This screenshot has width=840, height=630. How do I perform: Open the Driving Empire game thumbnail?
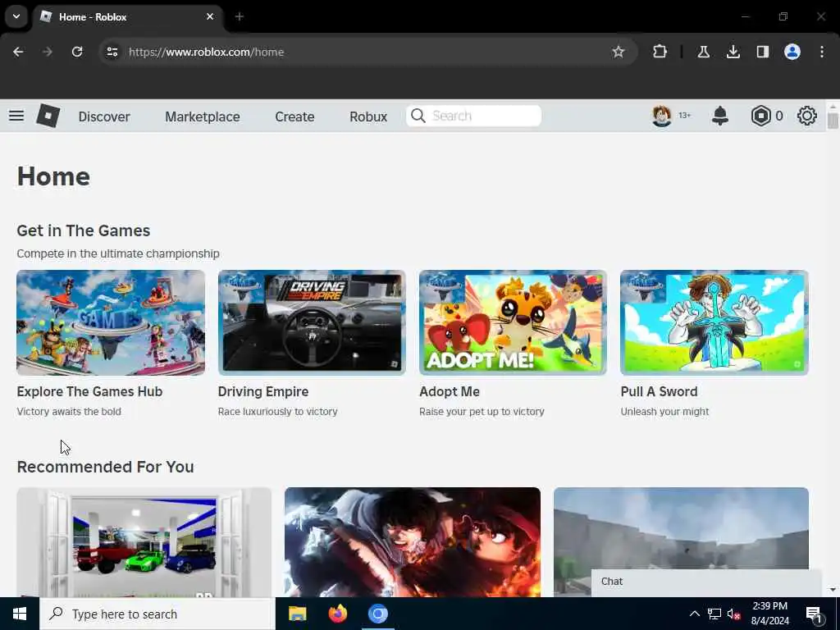pyautogui.click(x=312, y=322)
